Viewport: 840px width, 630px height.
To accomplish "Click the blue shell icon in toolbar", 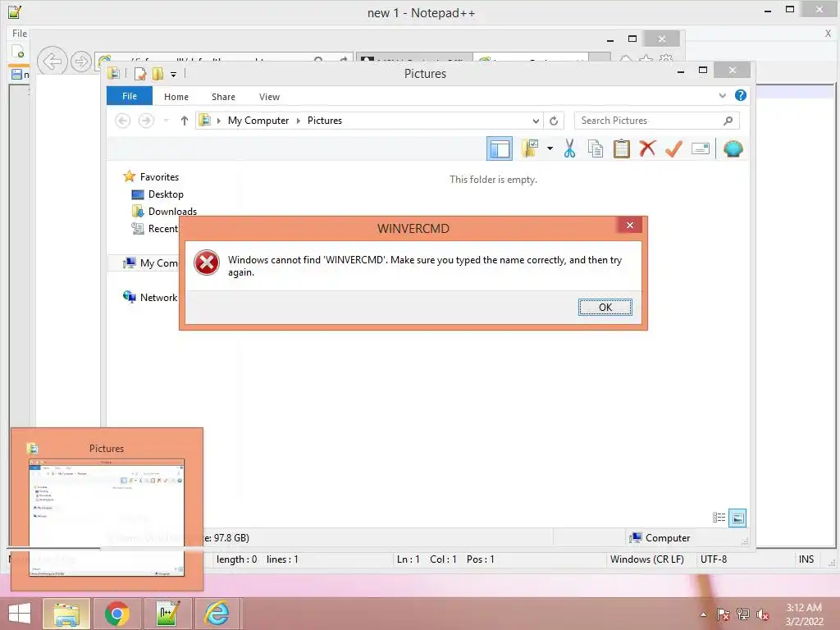I will [733, 148].
